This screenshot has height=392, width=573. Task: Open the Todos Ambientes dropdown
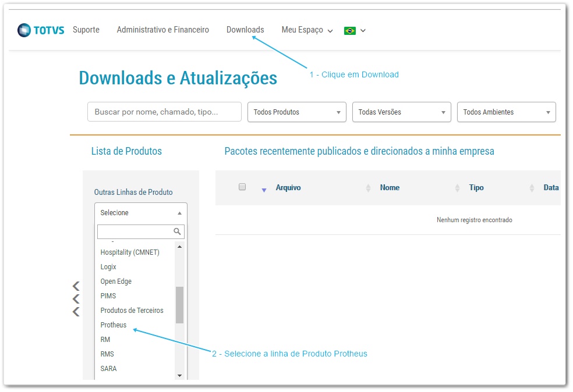(507, 112)
